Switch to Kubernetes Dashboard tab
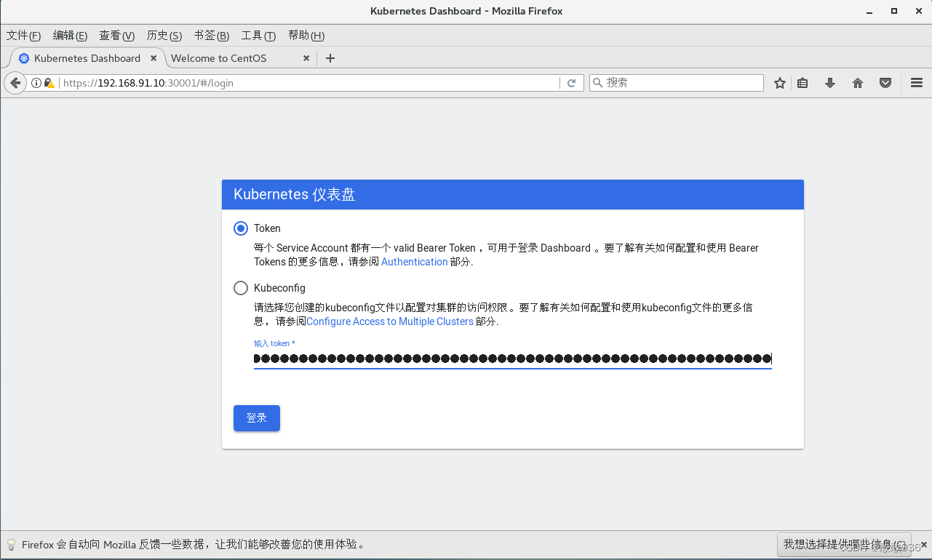The width and height of the screenshot is (932, 560). pos(87,58)
